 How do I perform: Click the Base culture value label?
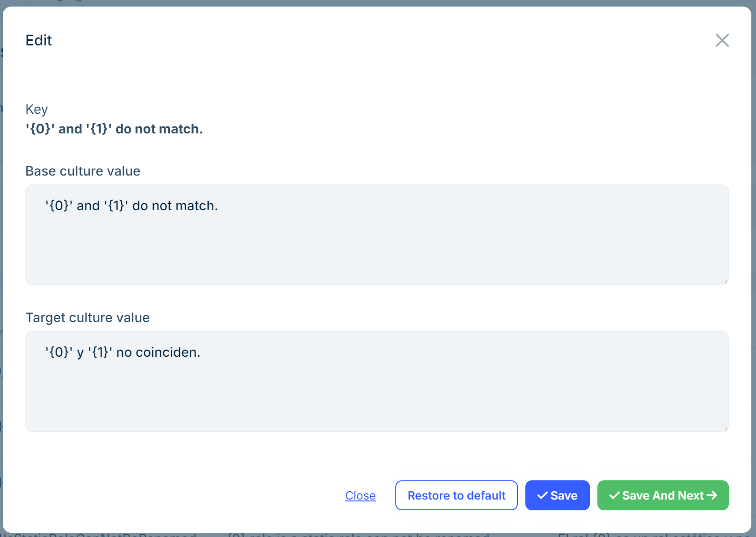[x=83, y=171]
